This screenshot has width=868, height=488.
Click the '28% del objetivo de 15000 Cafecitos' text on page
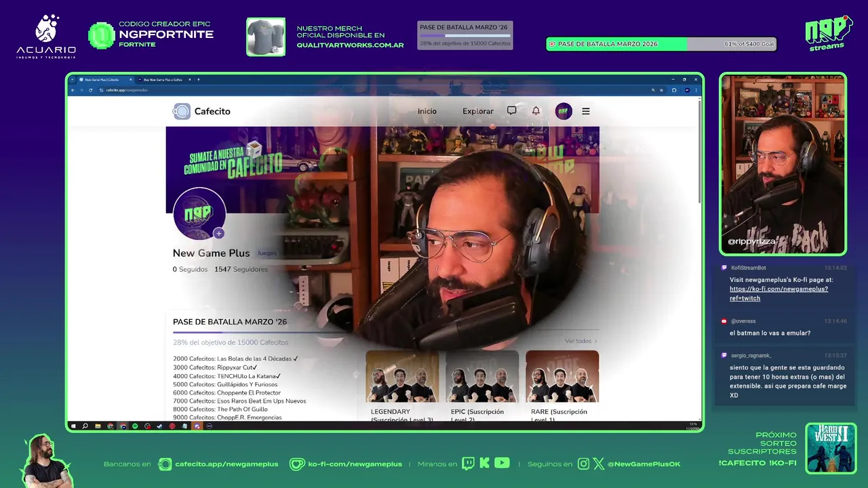point(231,342)
